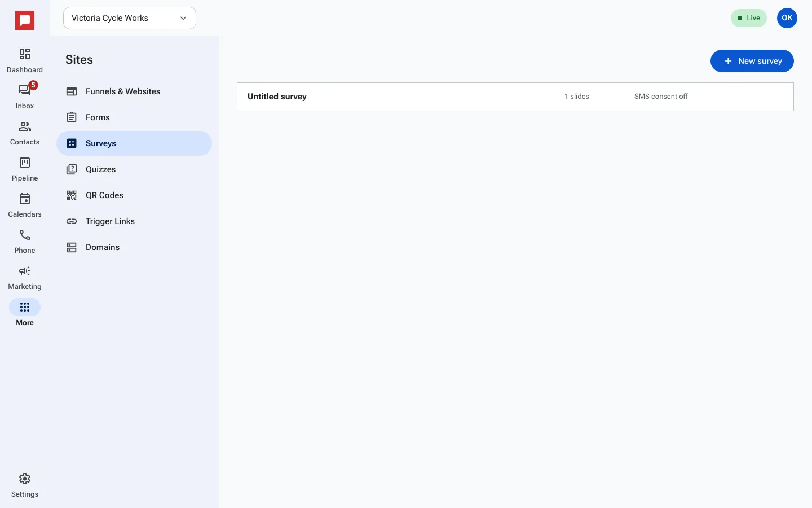Select Funnels & Websites in Sites menu
The image size is (812, 508).
134,91
